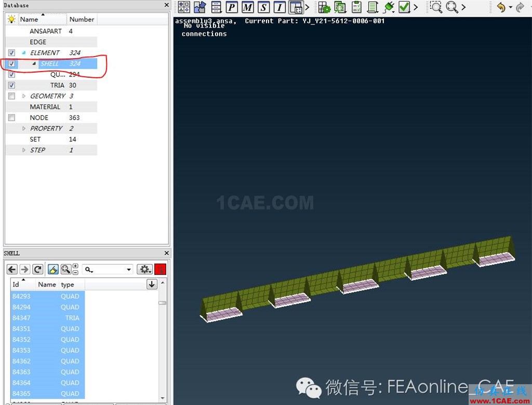Viewport: 532px width, 405px height.
Task: Click the SHELL list vertical scrollbar thumb
Action: tap(163, 303)
